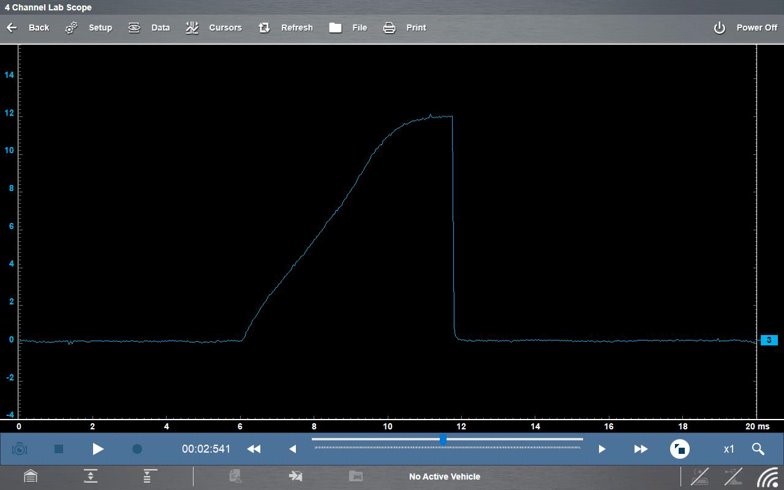Open the Data menu
Viewport: 784px width, 490px height.
pyautogui.click(x=148, y=27)
